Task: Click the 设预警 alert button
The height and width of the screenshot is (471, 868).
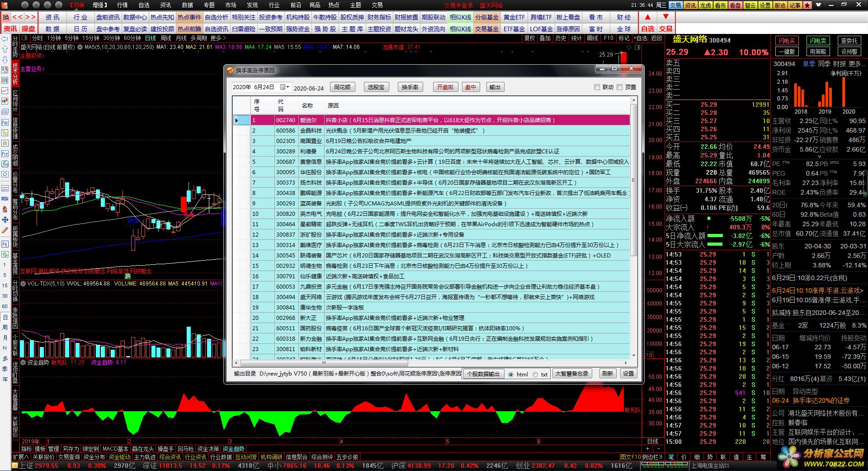Action: (849, 52)
